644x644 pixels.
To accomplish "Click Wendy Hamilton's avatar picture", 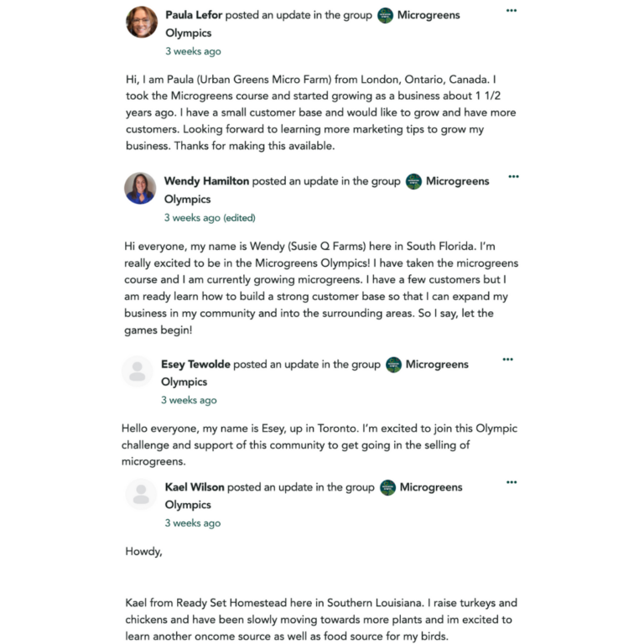I will click(x=139, y=188).
